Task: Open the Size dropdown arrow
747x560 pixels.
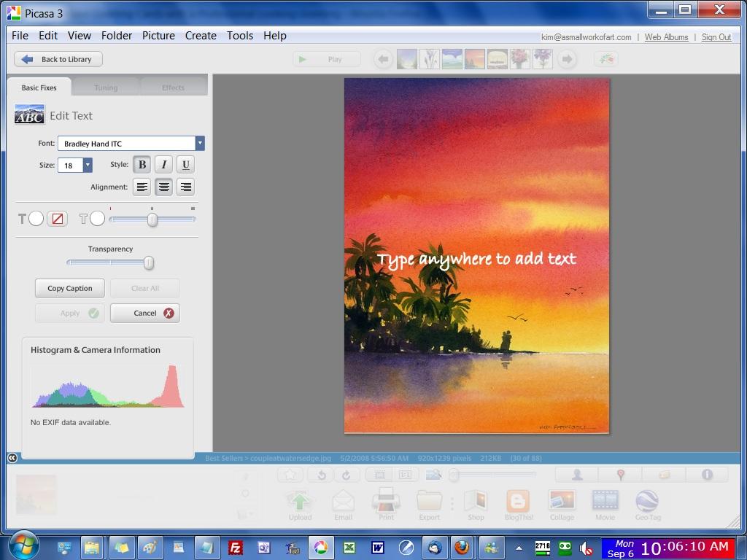Action: pos(88,165)
